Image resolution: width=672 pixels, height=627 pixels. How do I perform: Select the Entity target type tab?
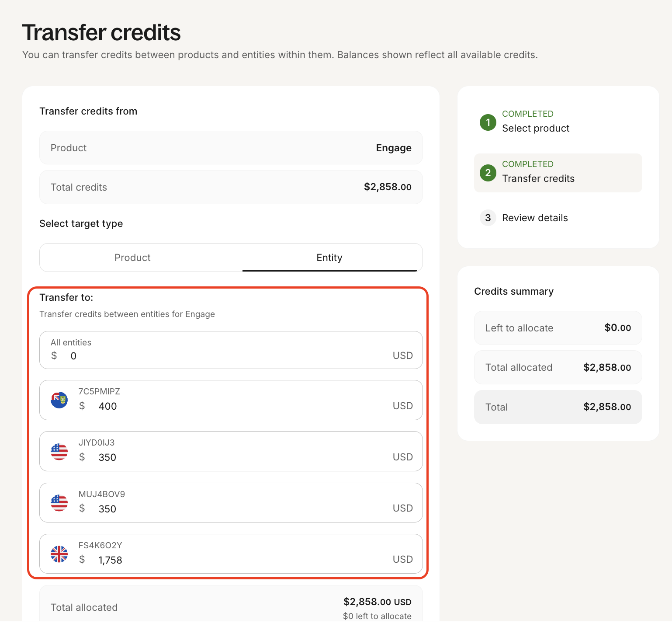click(x=329, y=258)
